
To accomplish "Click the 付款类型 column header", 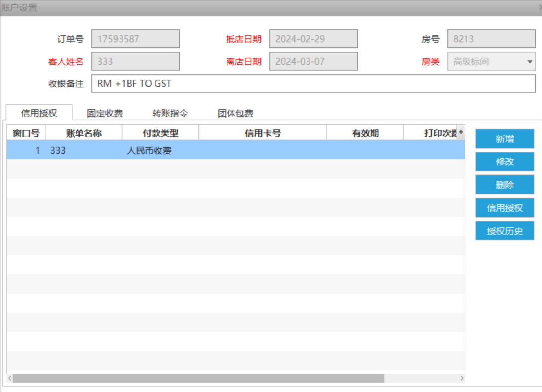I will coord(160,133).
